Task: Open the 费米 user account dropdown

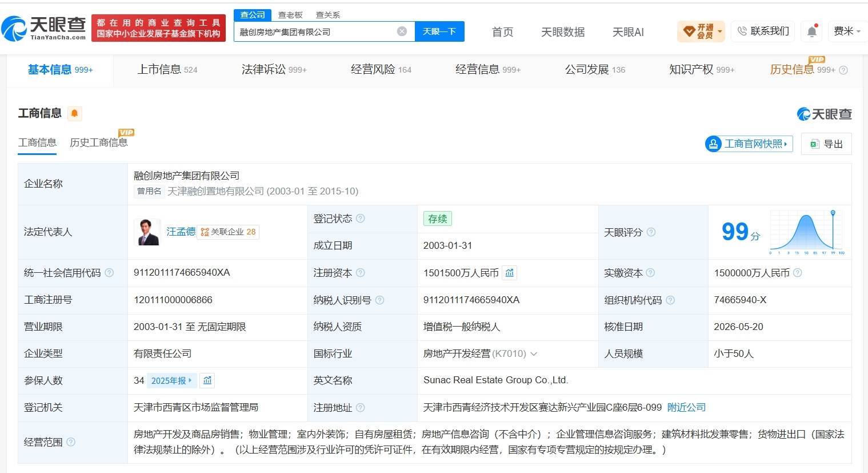Action: point(847,31)
